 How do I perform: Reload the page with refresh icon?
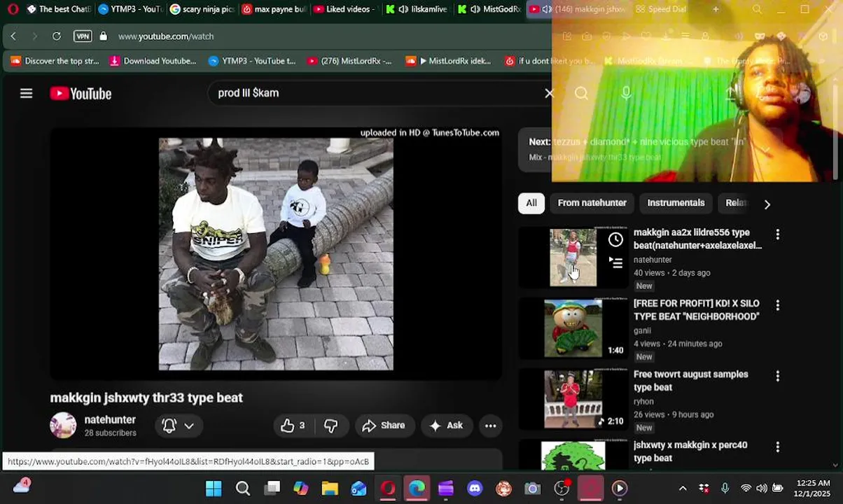57,36
